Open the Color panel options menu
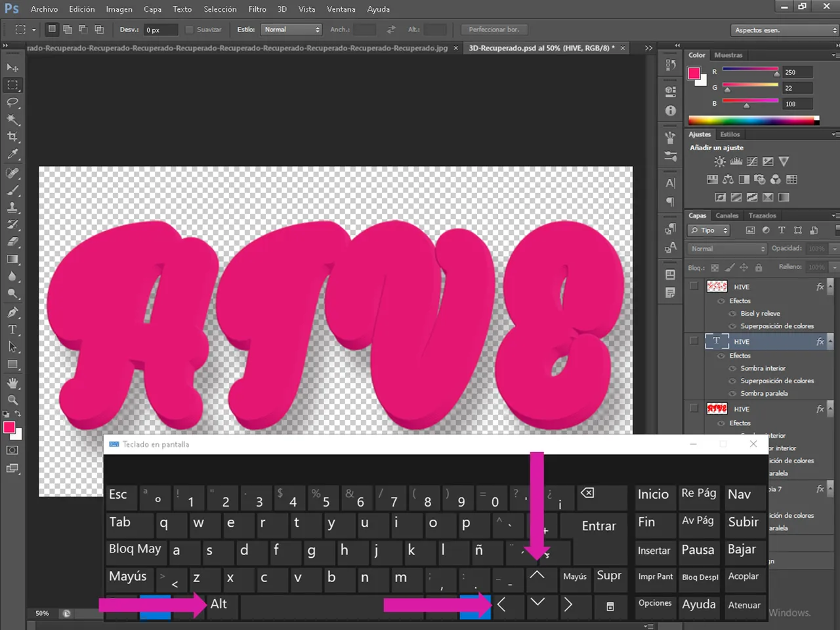Screen dimensions: 840x630 [835, 55]
